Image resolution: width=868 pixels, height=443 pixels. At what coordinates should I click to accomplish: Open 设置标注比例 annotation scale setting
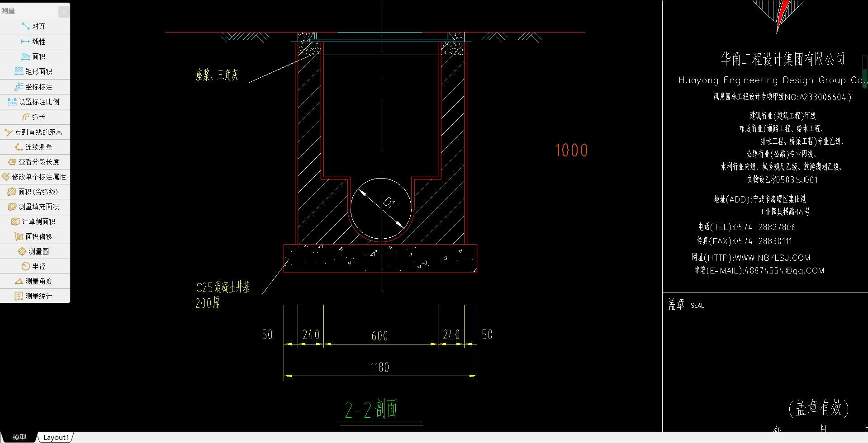35,102
